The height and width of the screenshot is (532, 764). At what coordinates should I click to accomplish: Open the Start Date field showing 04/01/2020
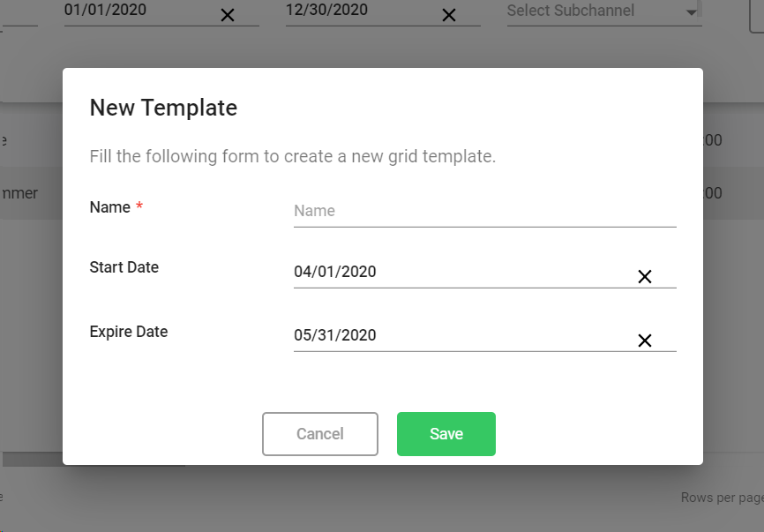pos(459,272)
